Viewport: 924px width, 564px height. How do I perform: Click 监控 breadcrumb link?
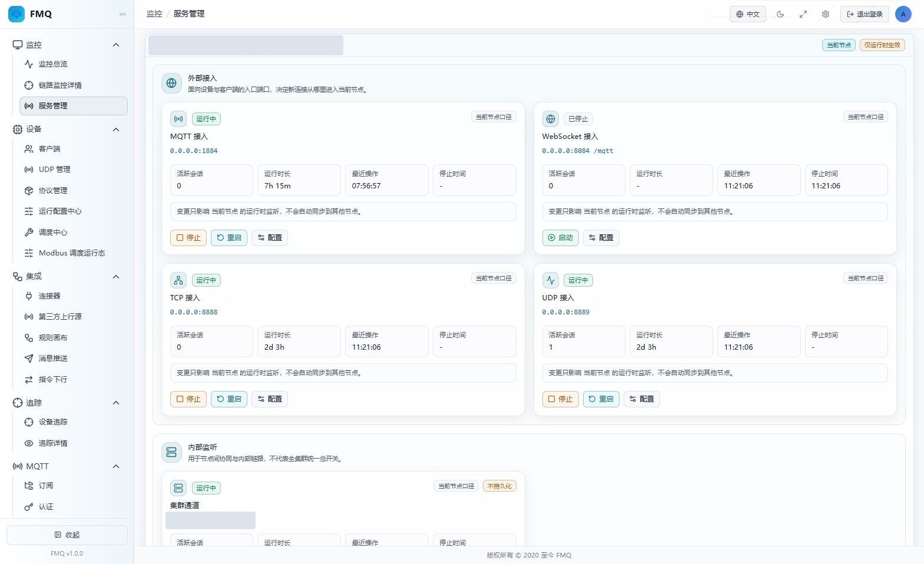click(154, 14)
